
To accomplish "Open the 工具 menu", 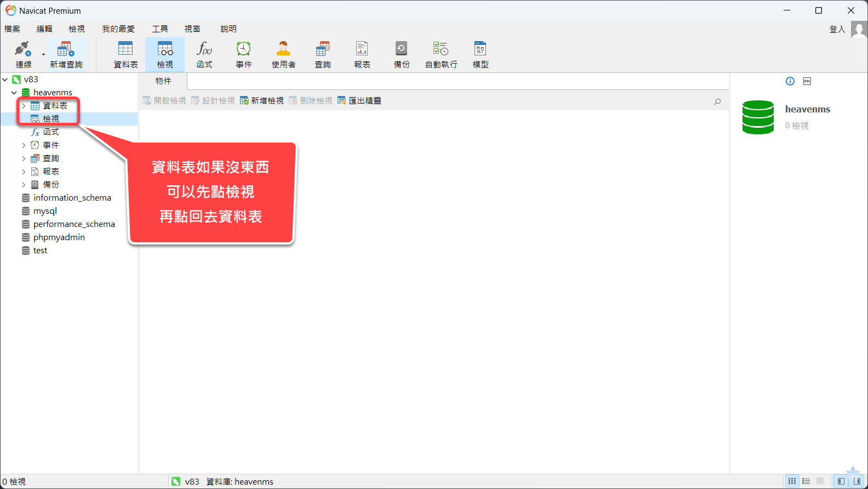I will point(160,29).
